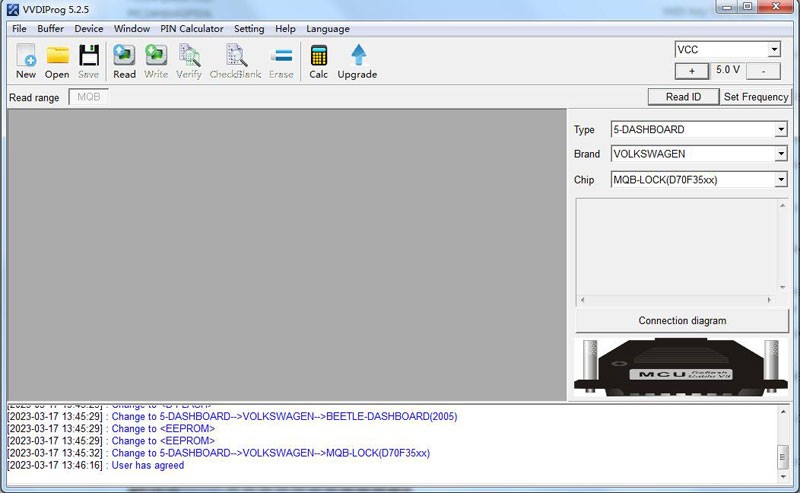The height and width of the screenshot is (493, 800).
Task: Maximize the VVDIProg window
Action: (747, 7)
